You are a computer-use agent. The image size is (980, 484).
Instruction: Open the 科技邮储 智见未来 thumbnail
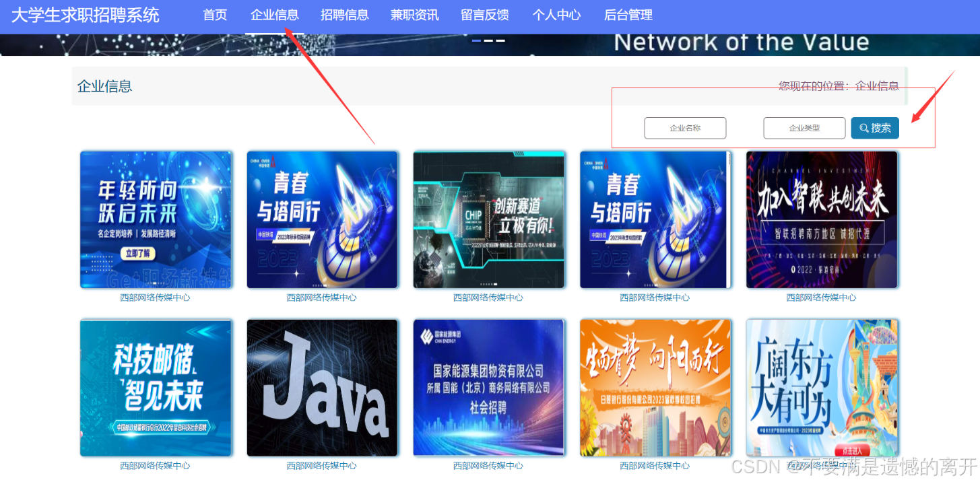coord(156,388)
